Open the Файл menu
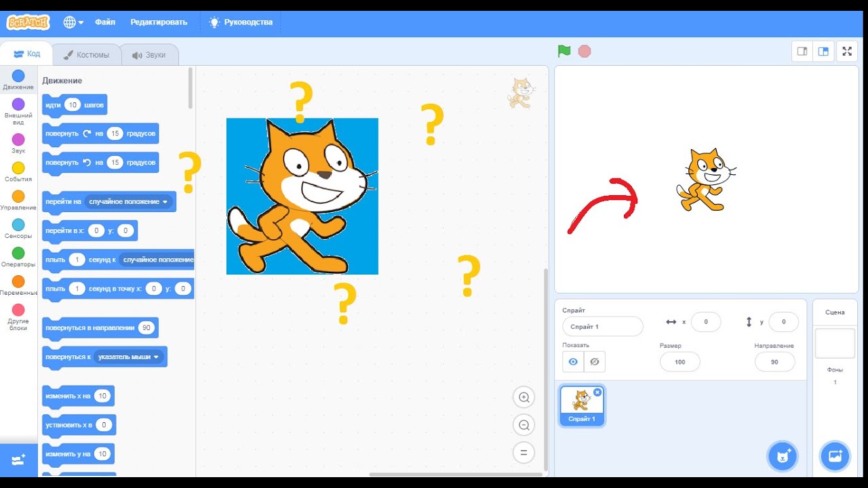The width and height of the screenshot is (868, 488). 105,22
